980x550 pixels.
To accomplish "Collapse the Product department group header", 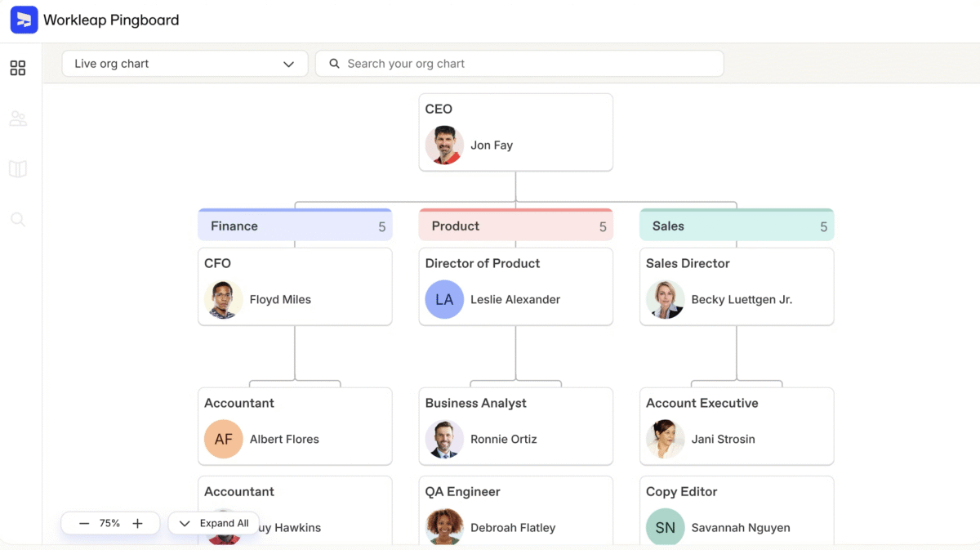I will point(515,226).
